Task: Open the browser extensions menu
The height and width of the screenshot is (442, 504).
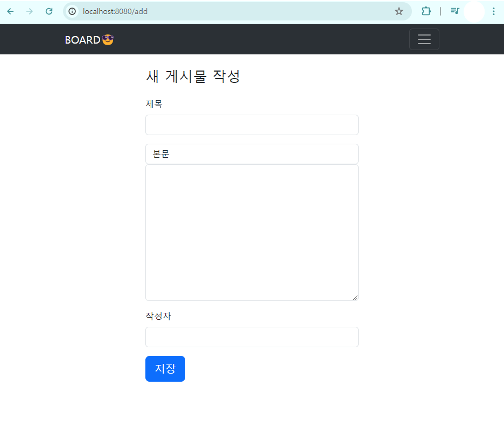Action: (x=426, y=11)
